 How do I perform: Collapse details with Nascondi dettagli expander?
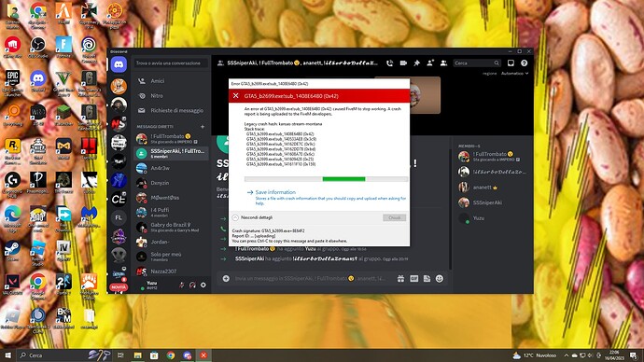252,217
